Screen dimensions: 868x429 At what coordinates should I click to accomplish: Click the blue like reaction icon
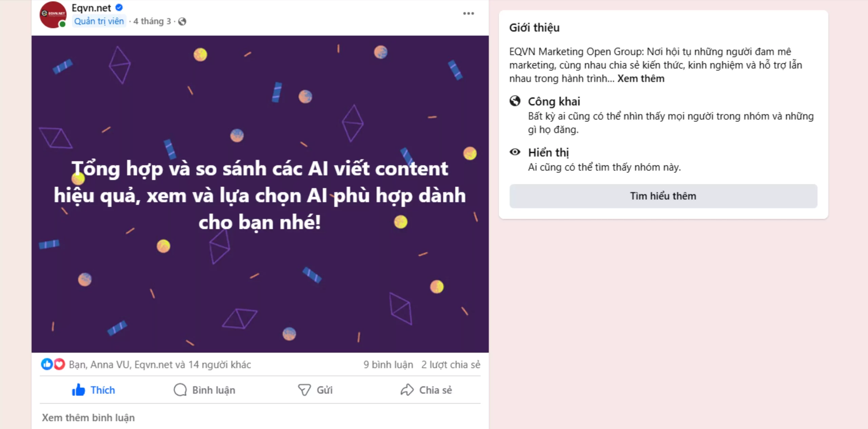click(x=47, y=364)
